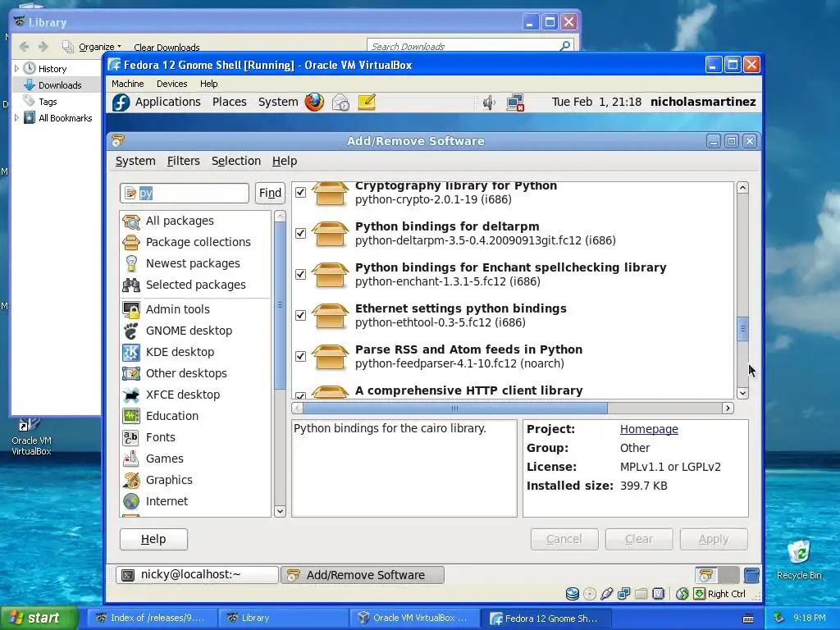Open the Graphics category icon

pos(131,480)
